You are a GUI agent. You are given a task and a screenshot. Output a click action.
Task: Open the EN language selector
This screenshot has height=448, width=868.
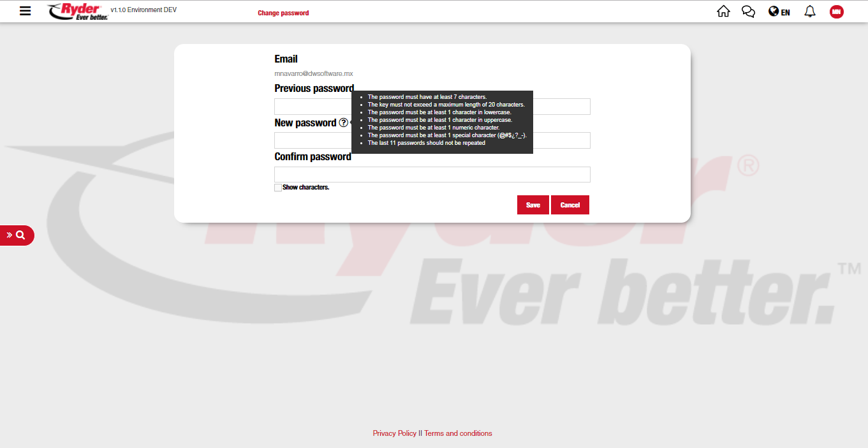pyautogui.click(x=779, y=11)
